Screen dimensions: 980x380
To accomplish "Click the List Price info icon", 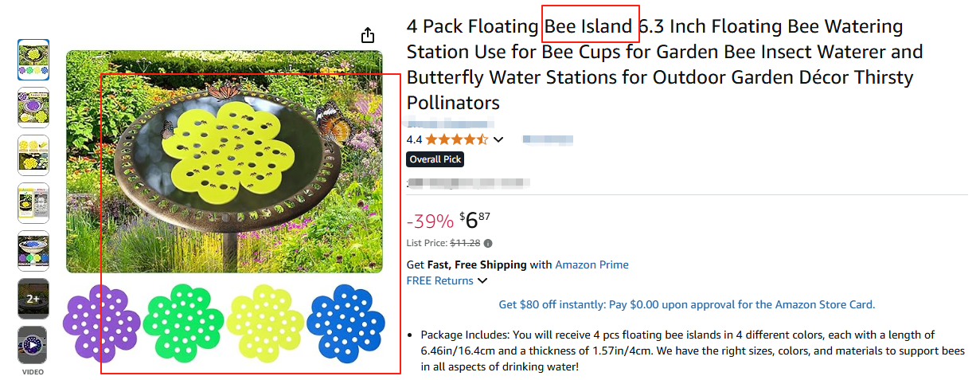I will (x=488, y=244).
